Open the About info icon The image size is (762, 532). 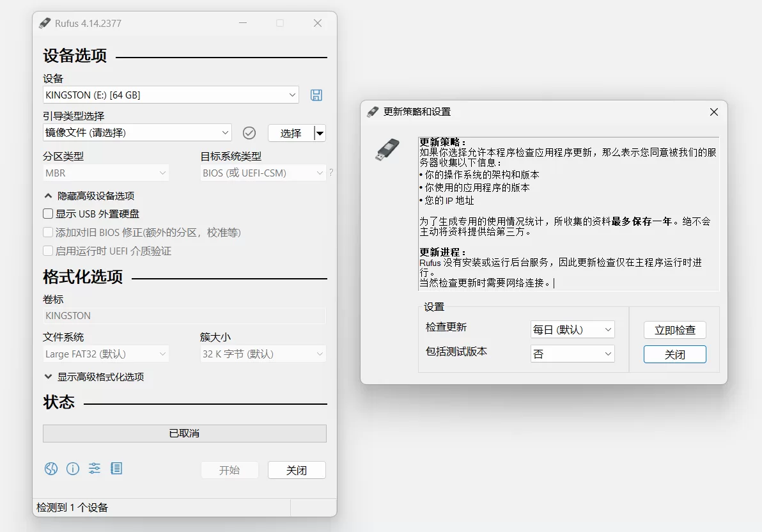click(73, 469)
